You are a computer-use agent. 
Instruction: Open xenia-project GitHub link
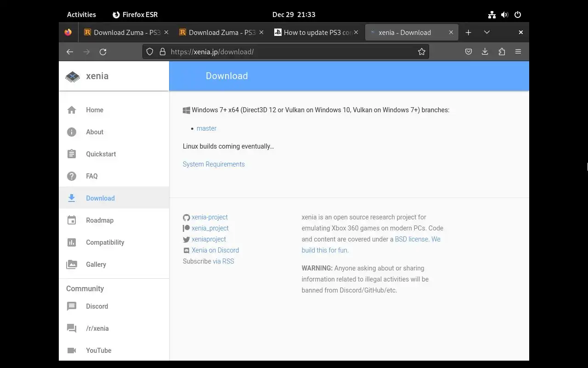209,217
